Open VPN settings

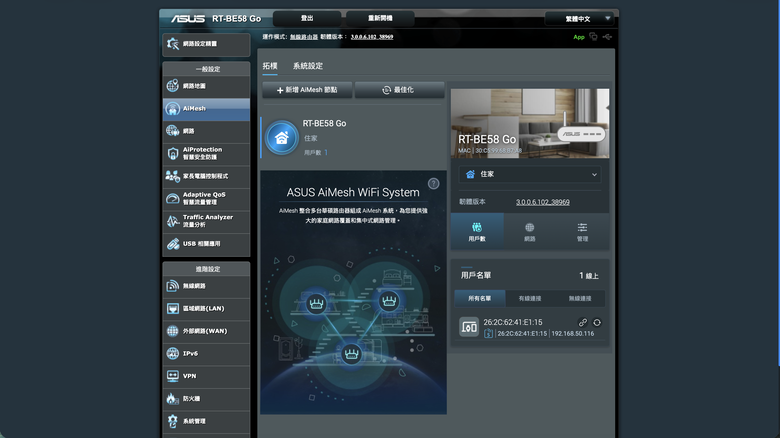tap(206, 376)
